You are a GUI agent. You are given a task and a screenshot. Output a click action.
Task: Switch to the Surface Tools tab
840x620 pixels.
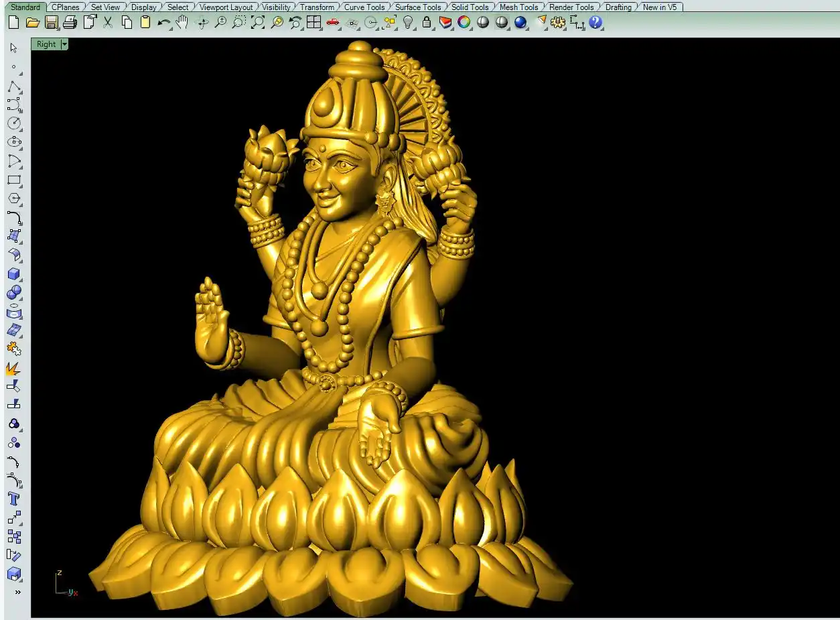click(x=417, y=7)
